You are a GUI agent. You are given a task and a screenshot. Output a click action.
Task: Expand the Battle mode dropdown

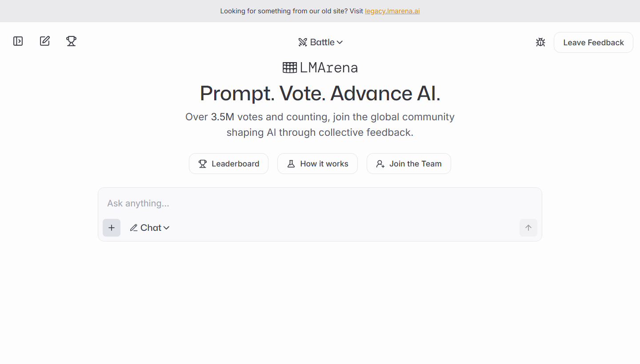click(x=320, y=42)
